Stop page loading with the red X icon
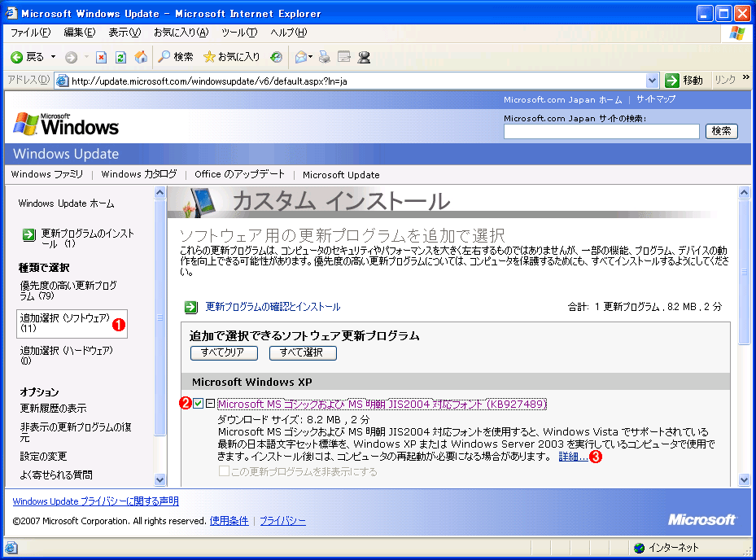This screenshot has width=756, height=560. (101, 58)
